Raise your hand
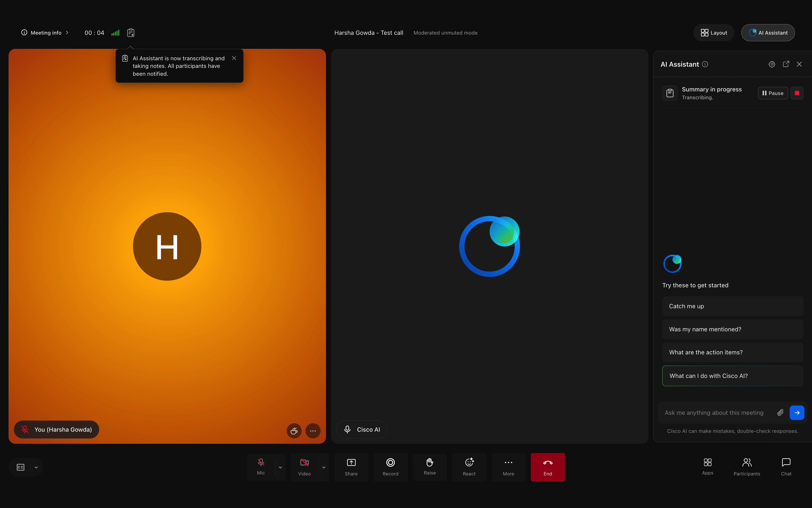 430,467
